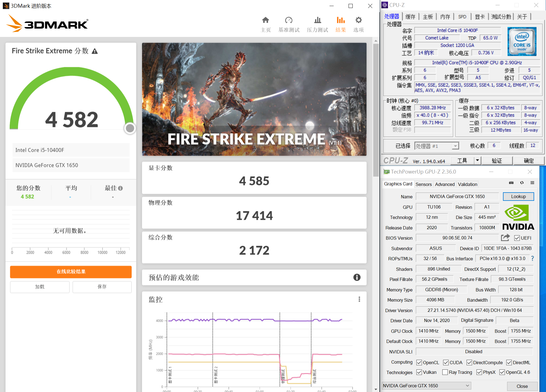
Task: Toggle OpenGL 4.6 checkbox
Action: click(x=502, y=372)
